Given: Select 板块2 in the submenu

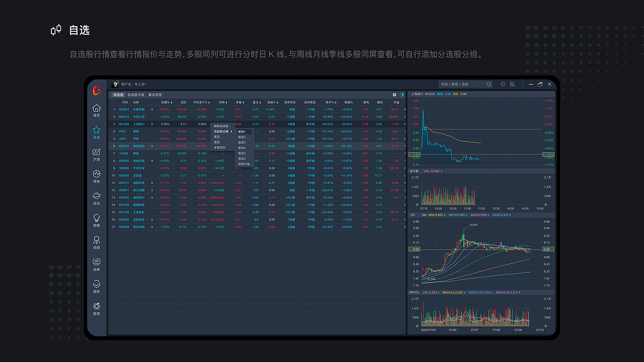Looking at the screenshot, I should pos(242,137).
